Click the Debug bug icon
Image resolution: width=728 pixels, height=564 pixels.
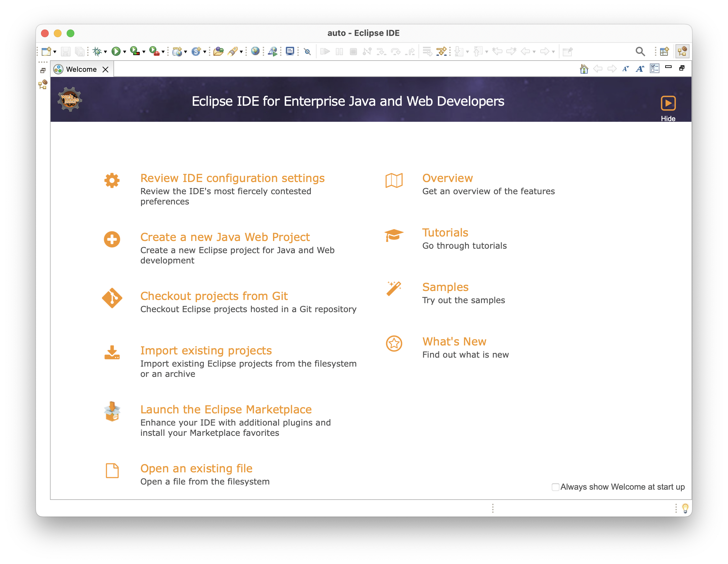(x=97, y=51)
